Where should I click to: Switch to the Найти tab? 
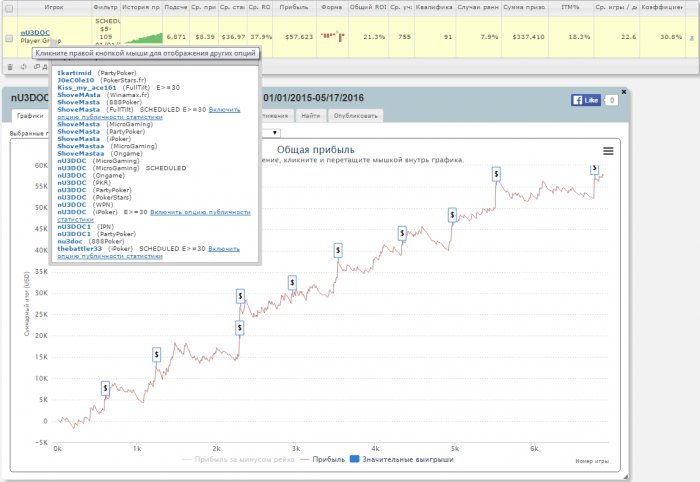311,116
